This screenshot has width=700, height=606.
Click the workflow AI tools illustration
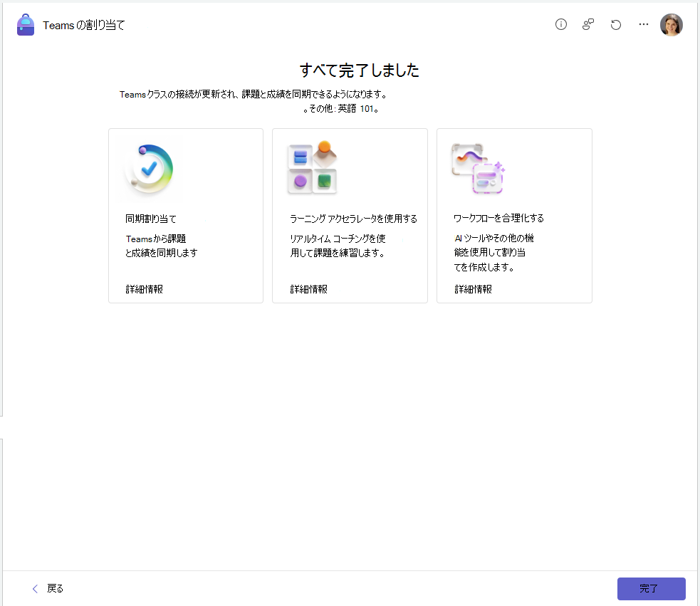[x=478, y=168]
